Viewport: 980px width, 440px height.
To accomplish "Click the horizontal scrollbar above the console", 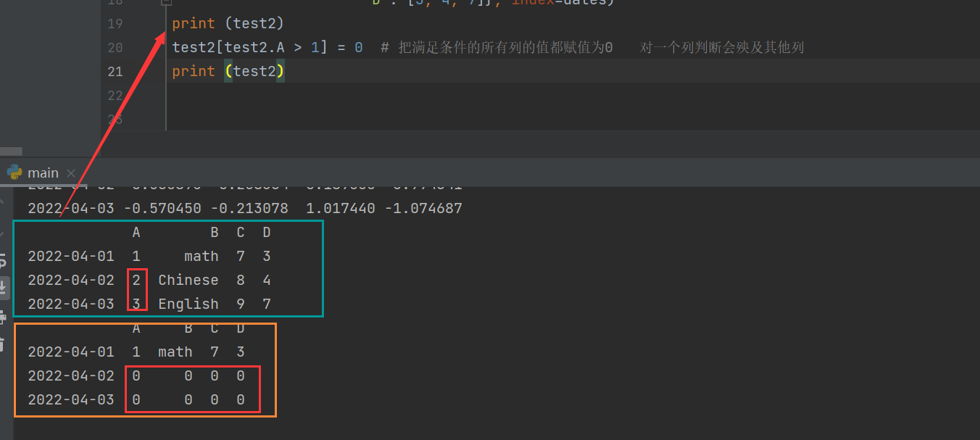I will click(11, 150).
